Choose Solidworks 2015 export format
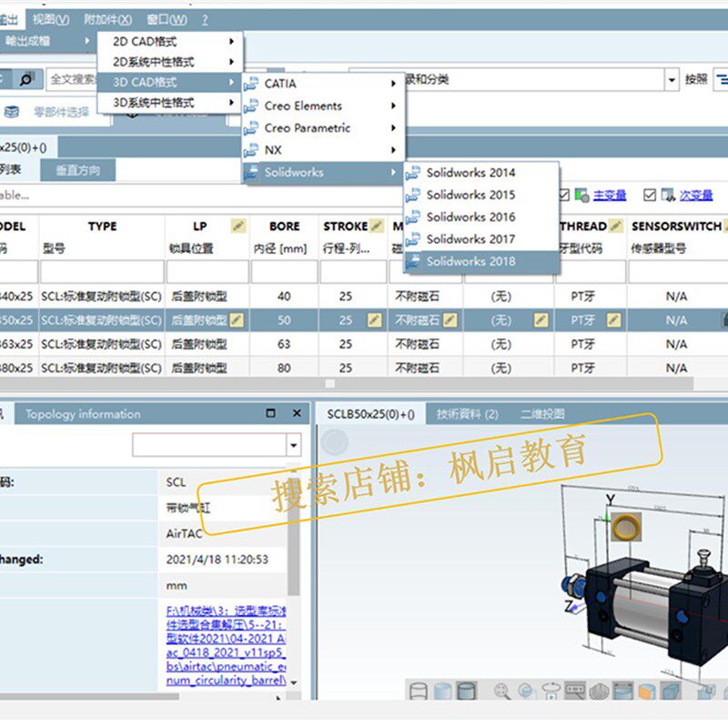Viewport: 728px width, 728px height. (481, 195)
